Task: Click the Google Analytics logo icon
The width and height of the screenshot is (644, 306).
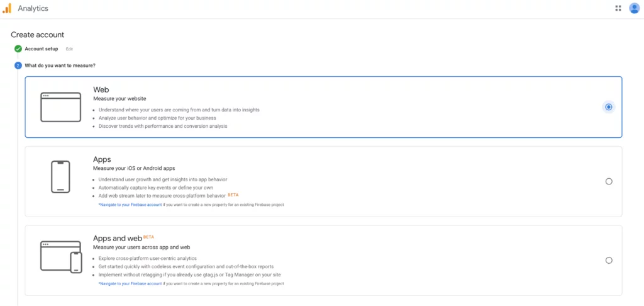Action: [x=7, y=8]
